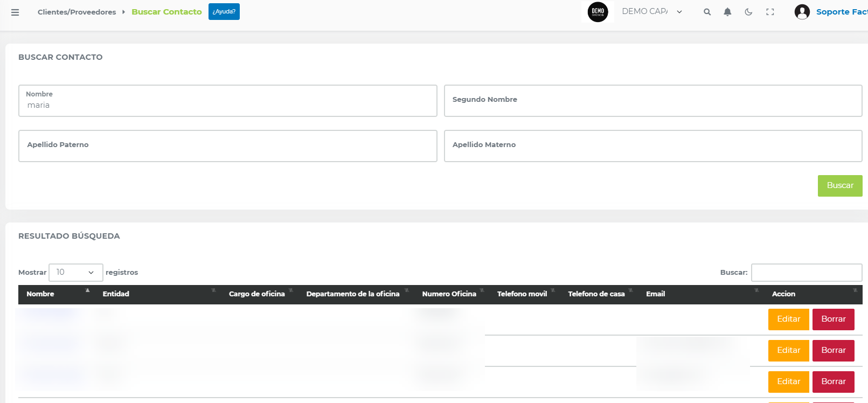868x403 pixels.
Task: Open Soporte user account menu
Action: [841, 12]
